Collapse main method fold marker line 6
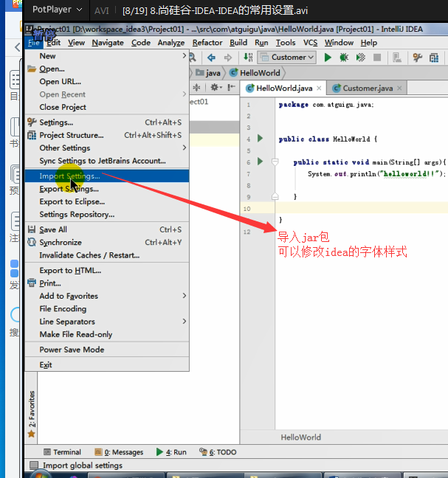Screen dimensions: 448x478 pos(275,162)
